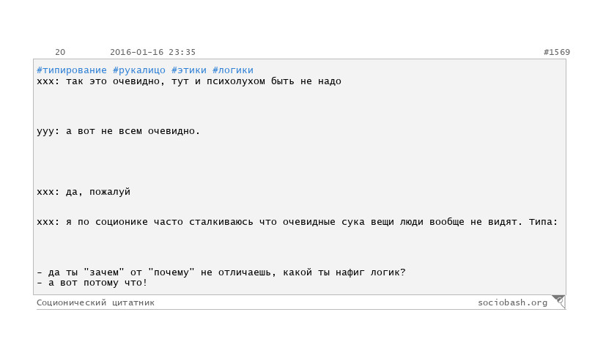Open the #логики hashtag
This screenshot has height=364, width=595.
click(x=233, y=70)
